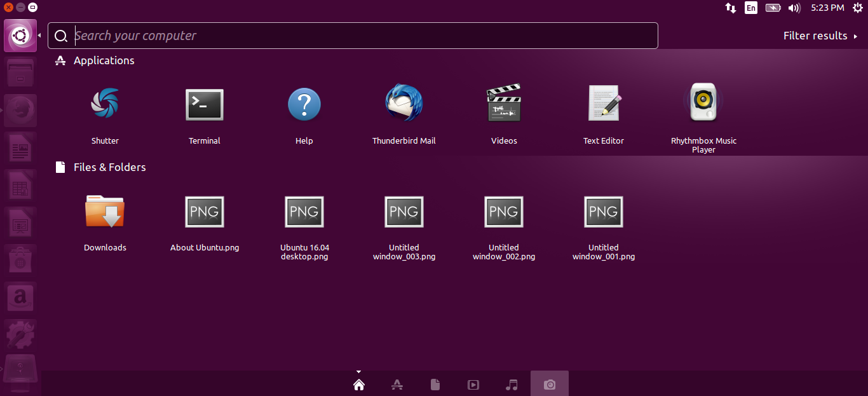
Task: Switch to the Applications lens
Action: tap(397, 385)
